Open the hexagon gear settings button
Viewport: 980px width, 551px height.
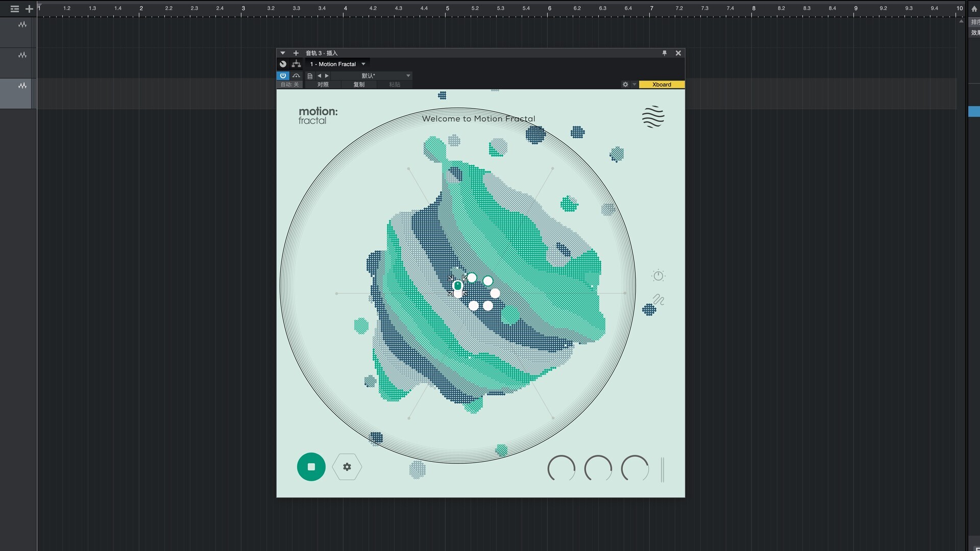347,467
